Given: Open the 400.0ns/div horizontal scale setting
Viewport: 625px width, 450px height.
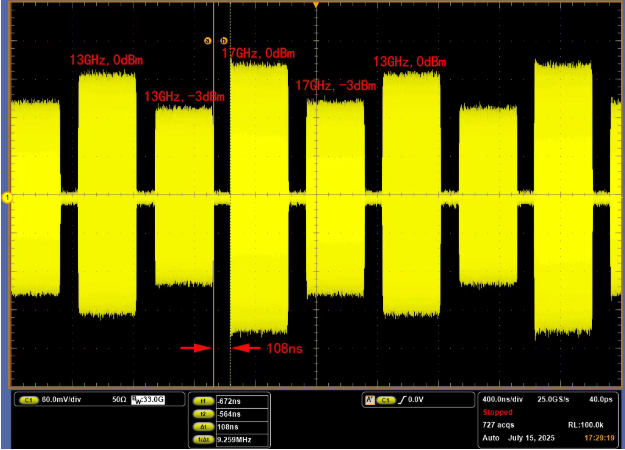Looking at the screenshot, I should pyautogui.click(x=502, y=399).
